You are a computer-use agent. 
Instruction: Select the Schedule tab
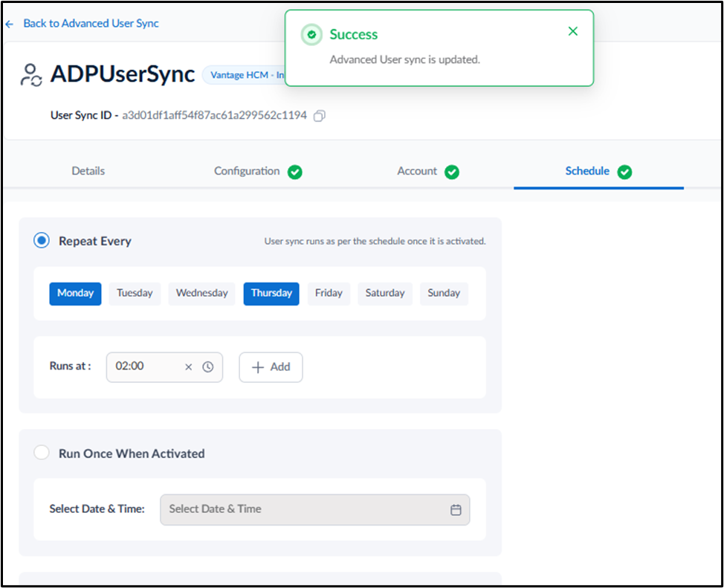587,171
